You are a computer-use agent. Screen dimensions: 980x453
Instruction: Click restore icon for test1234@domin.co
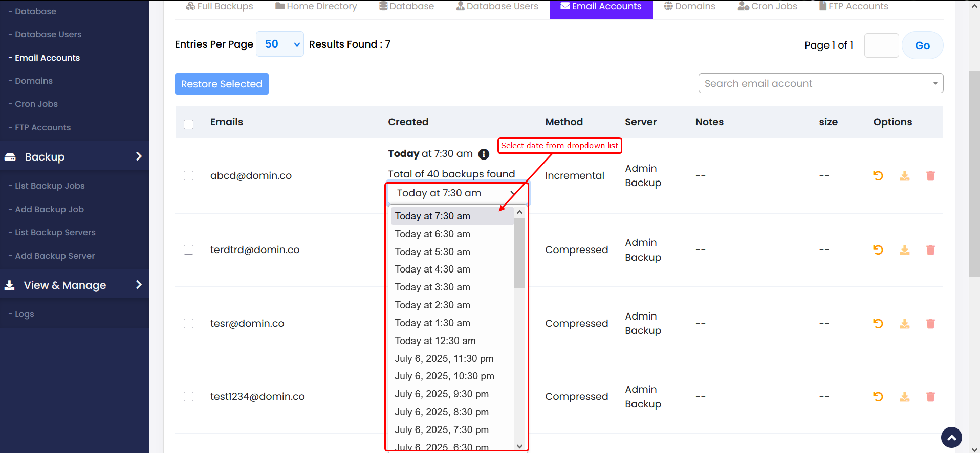click(x=878, y=397)
